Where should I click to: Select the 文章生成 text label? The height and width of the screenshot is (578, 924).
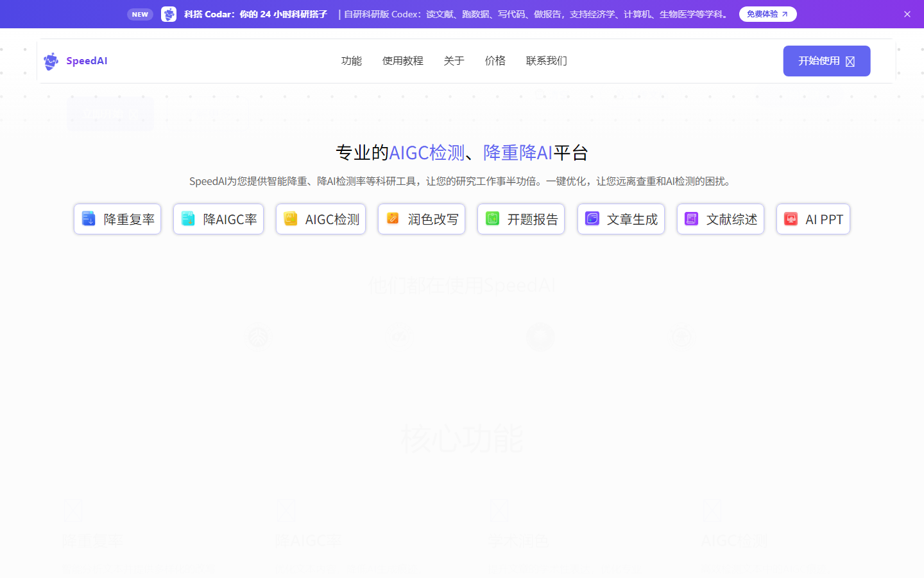pyautogui.click(x=633, y=220)
